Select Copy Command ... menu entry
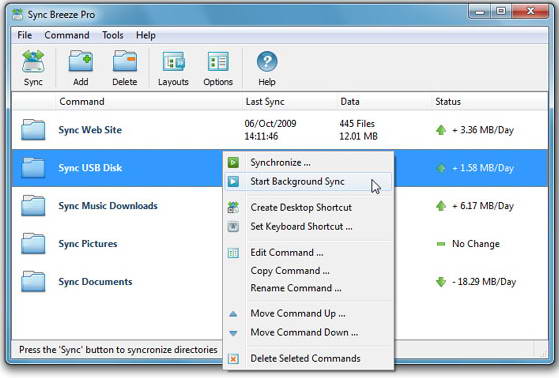 pyautogui.click(x=309, y=271)
